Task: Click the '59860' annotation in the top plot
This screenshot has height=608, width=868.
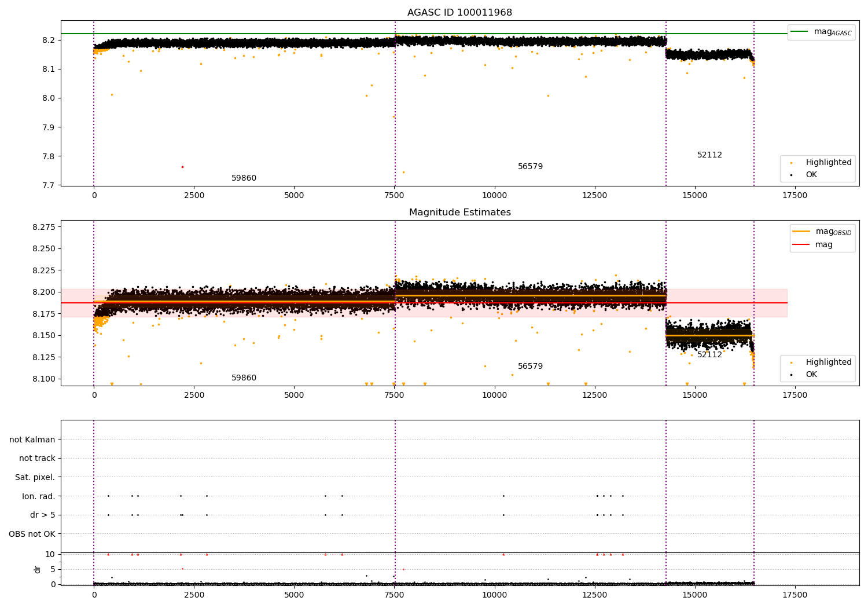Action: coord(244,178)
